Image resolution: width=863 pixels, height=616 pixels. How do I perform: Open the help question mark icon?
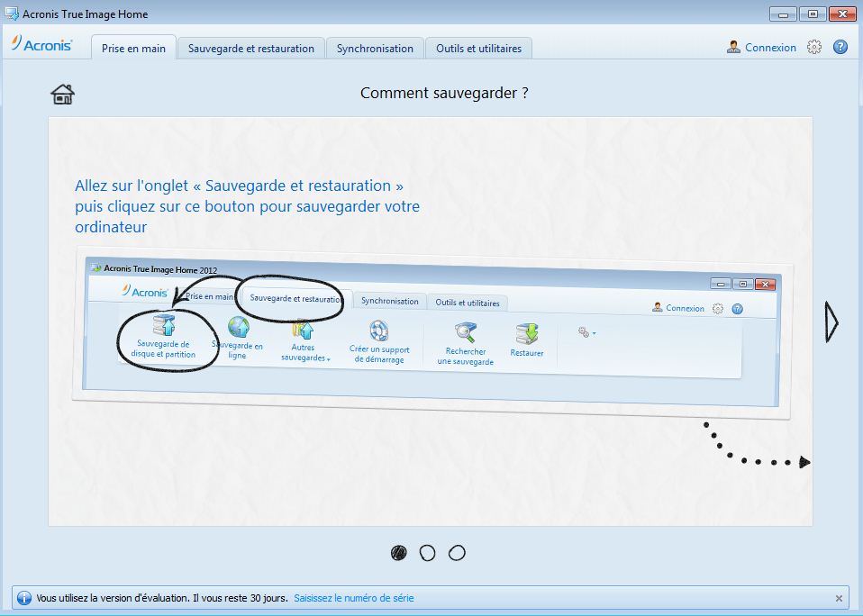(840, 48)
